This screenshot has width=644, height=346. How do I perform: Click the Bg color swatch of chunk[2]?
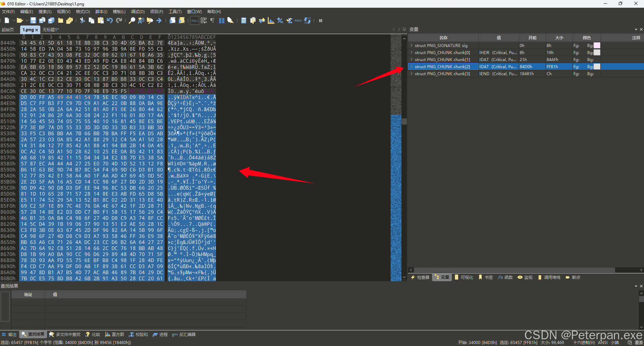tap(597, 66)
